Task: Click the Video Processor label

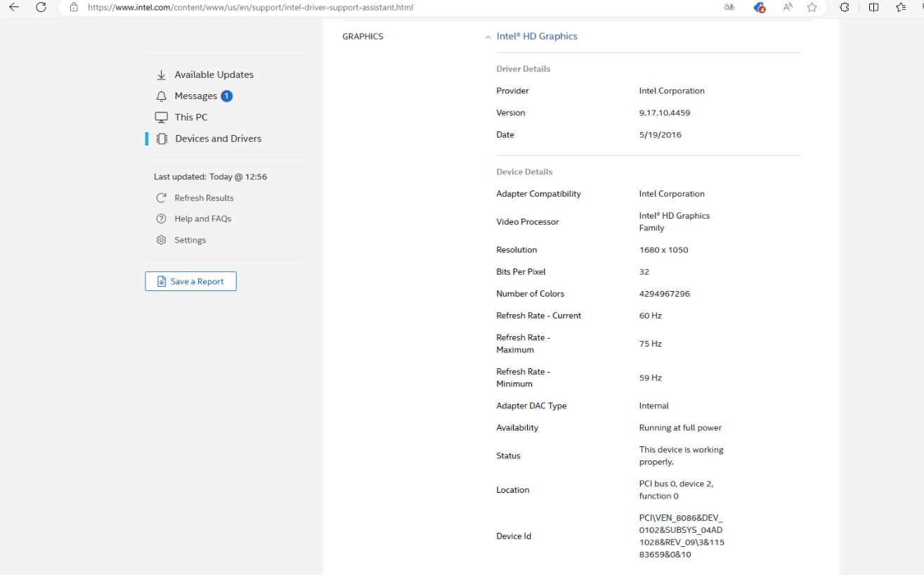Action: tap(527, 221)
